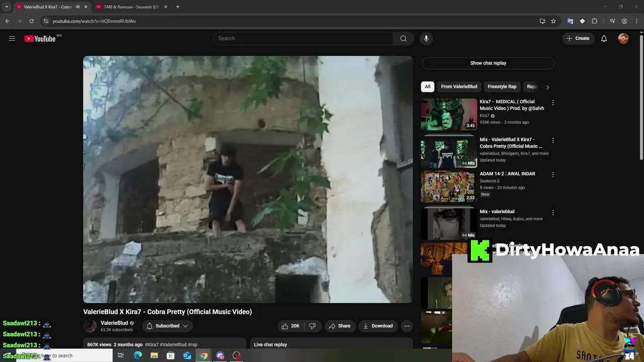Open the Google Translate extension icon
Viewport: 644px width, 362px height.
570,21
